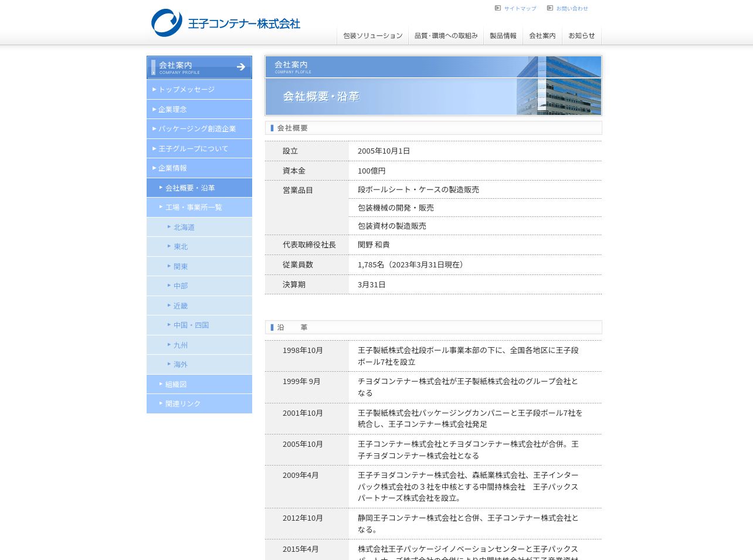Open the 包装ソリューション menu
The image size is (753, 560).
[x=373, y=36]
